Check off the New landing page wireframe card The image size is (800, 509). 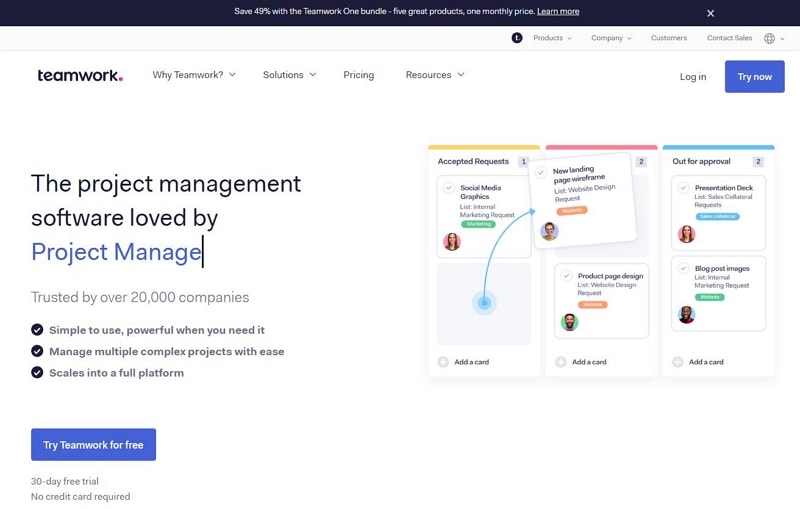(541, 172)
